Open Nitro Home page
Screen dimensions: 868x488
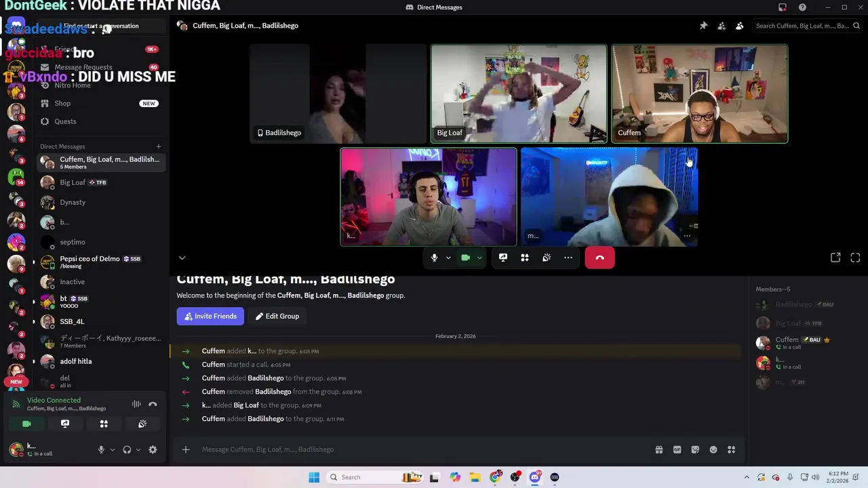point(99,85)
